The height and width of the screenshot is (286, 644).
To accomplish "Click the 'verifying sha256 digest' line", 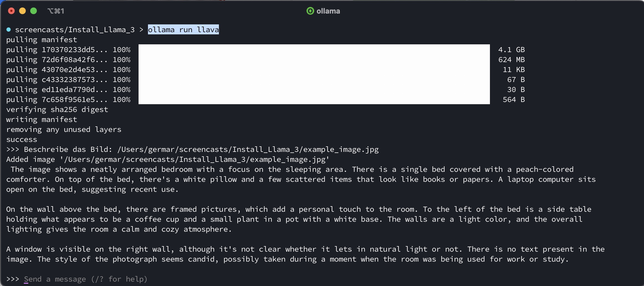I will [x=57, y=110].
